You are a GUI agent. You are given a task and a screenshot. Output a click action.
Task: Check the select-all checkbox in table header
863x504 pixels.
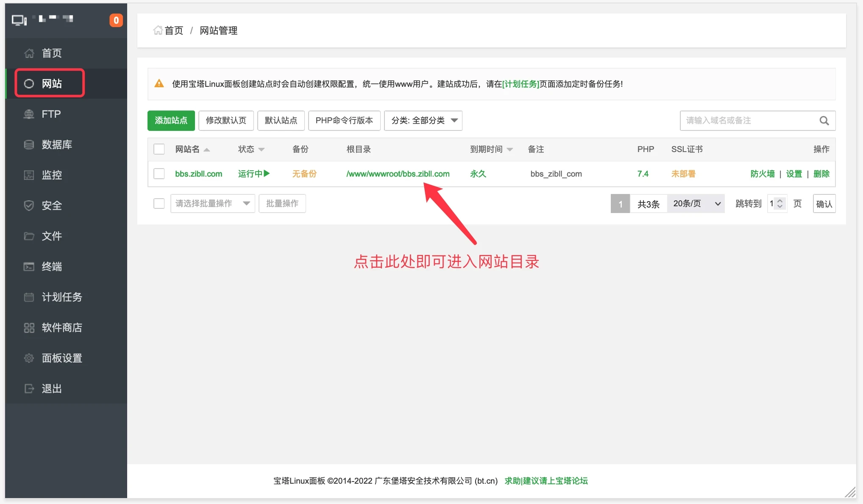coord(159,149)
